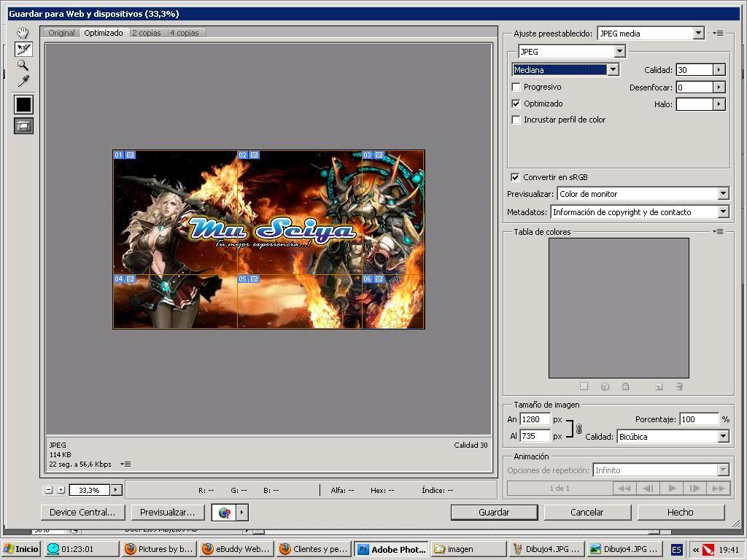Select the Slice Select tool

click(x=23, y=49)
